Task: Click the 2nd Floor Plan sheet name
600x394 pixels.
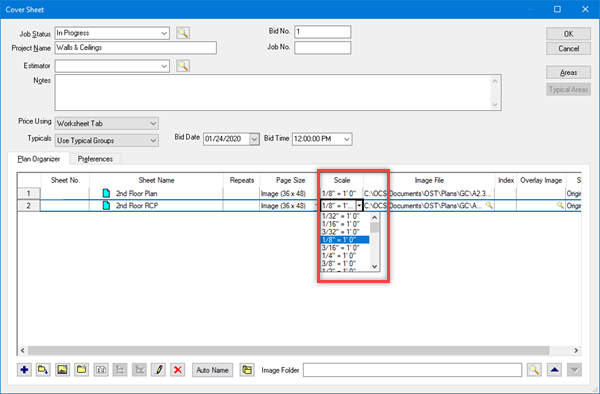Action: 137,193
